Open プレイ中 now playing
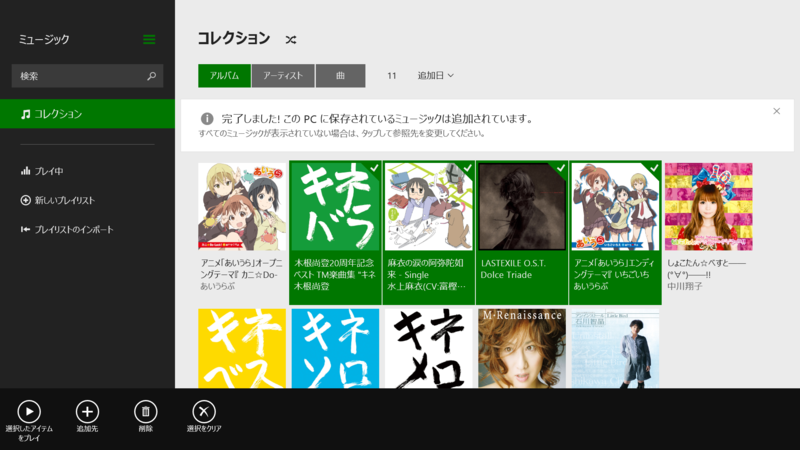Image resolution: width=800 pixels, height=450 pixels. click(x=42, y=171)
